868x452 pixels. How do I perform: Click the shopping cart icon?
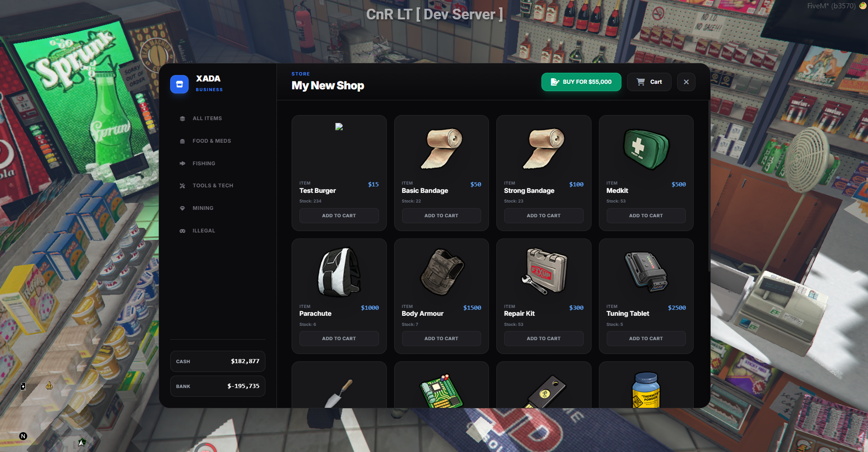pos(641,82)
